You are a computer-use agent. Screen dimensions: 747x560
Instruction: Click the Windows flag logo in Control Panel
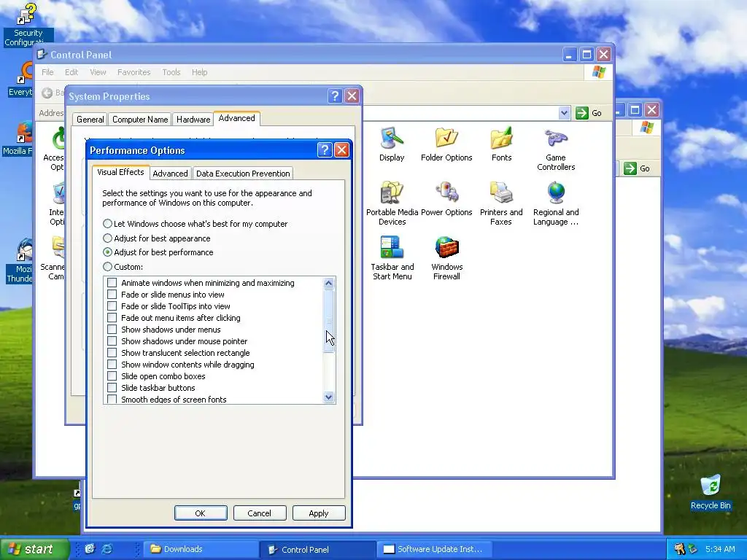pyautogui.click(x=599, y=72)
